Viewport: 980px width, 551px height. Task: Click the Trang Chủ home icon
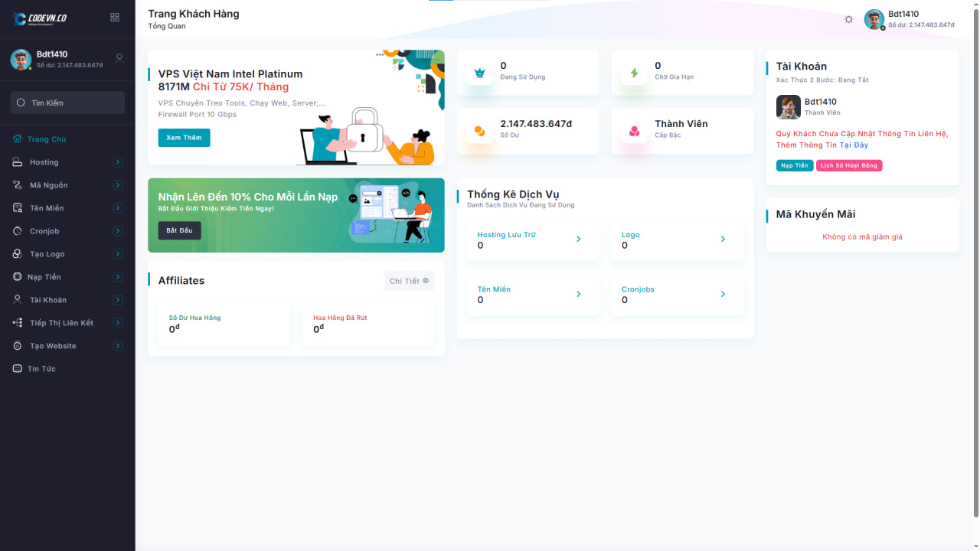[17, 139]
